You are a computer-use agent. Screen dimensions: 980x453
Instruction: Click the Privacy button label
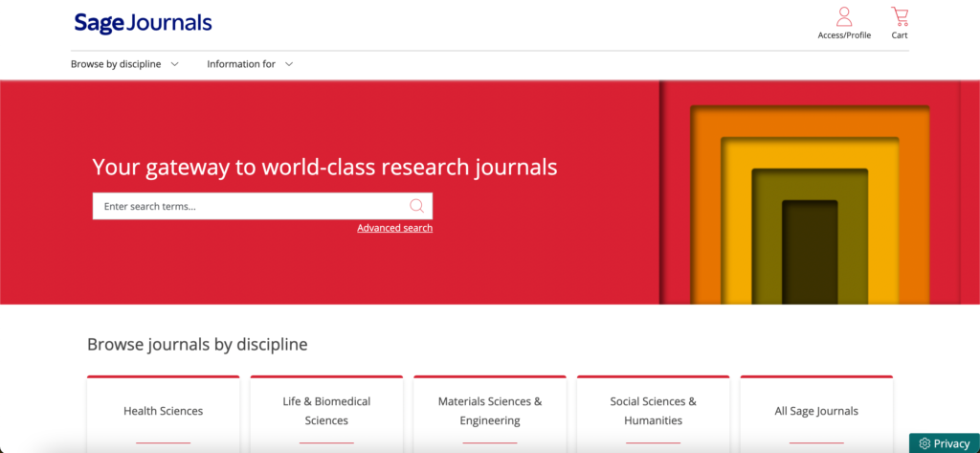coord(951,443)
